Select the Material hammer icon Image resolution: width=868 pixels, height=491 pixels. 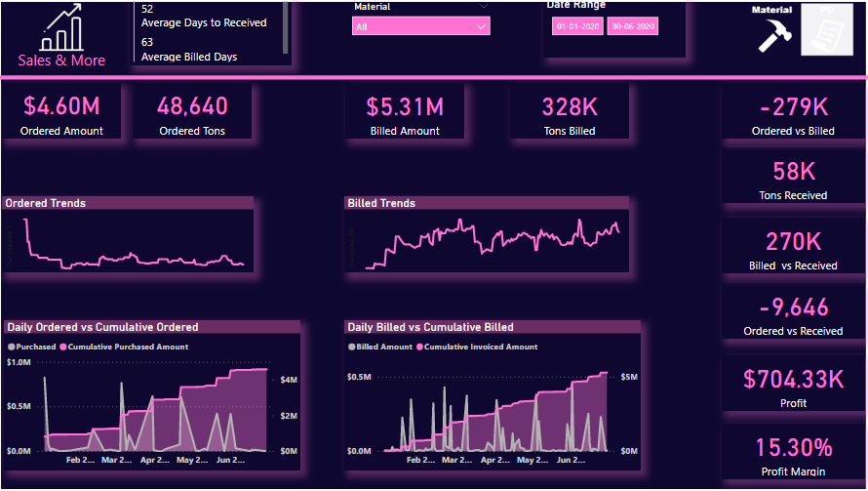(x=773, y=34)
